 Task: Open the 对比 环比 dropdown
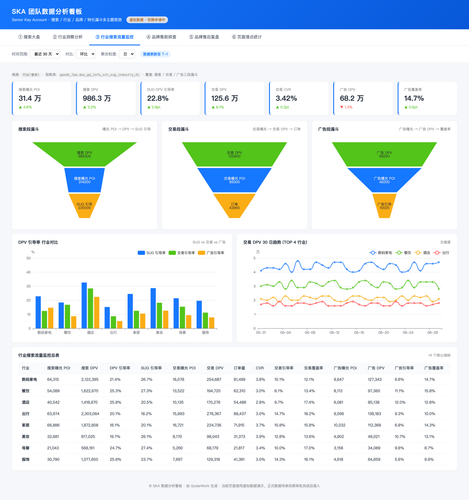(x=86, y=54)
